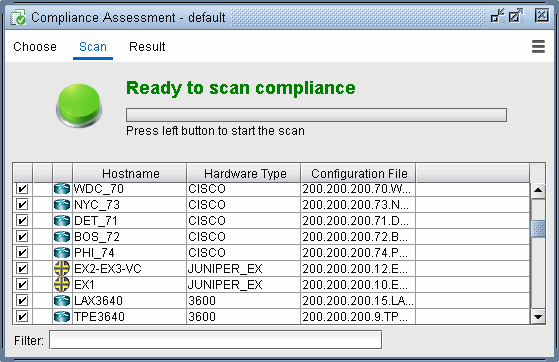Click config file 200.200.200.9.TP...

click(x=355, y=317)
